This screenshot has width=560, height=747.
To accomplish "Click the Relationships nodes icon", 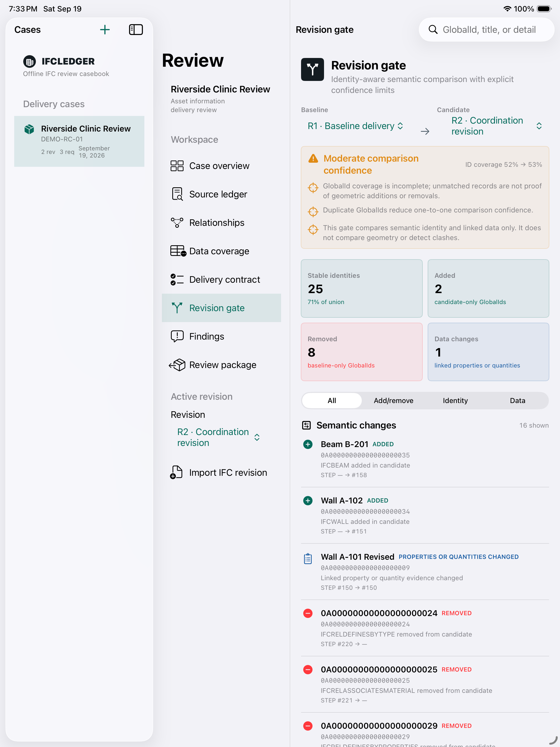I will point(177,223).
